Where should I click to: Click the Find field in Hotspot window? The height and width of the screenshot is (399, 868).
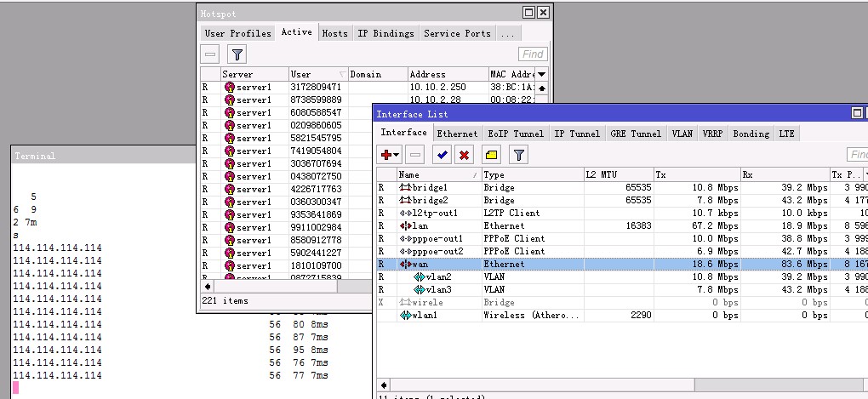[533, 54]
